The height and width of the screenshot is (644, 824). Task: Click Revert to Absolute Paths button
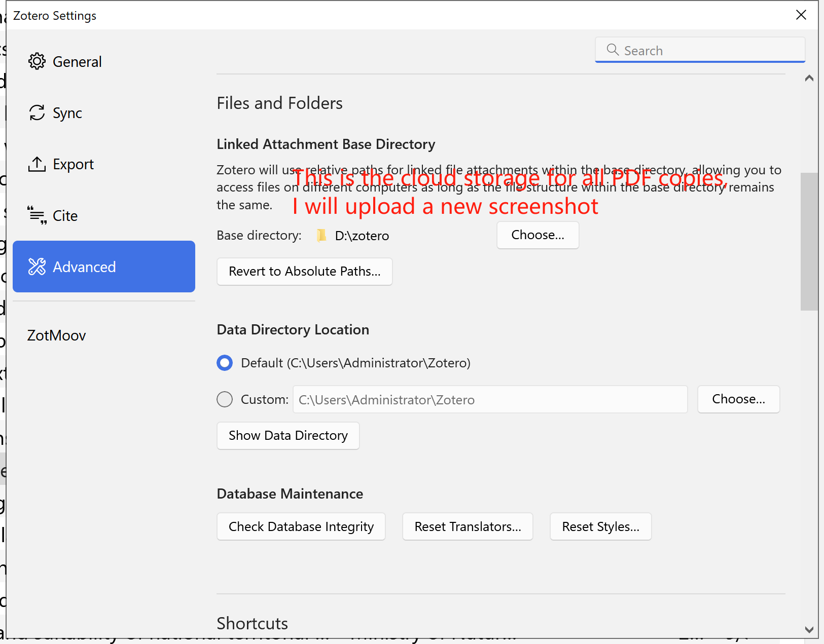(x=304, y=272)
